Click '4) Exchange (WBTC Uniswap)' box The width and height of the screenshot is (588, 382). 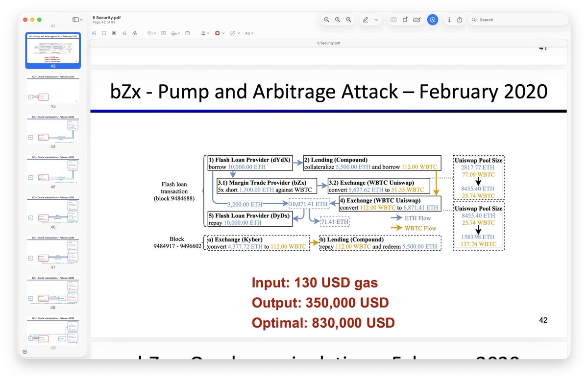(390, 204)
